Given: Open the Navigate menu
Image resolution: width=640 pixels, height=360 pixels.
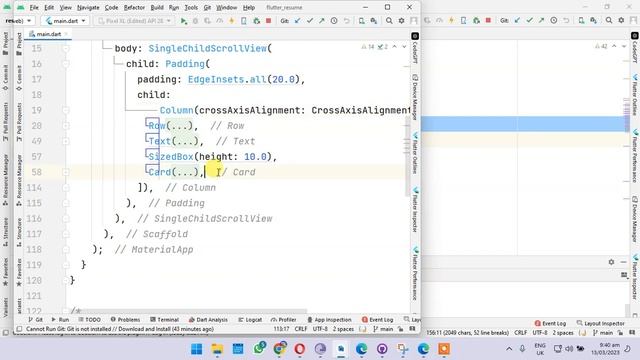Looking at the screenshot, I should (88, 7).
